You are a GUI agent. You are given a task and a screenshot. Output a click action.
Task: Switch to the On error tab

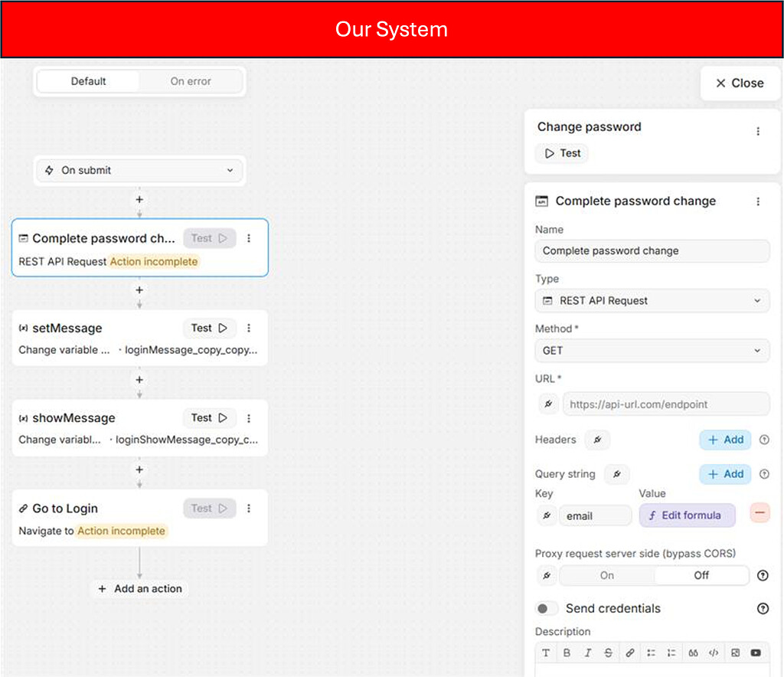[190, 81]
